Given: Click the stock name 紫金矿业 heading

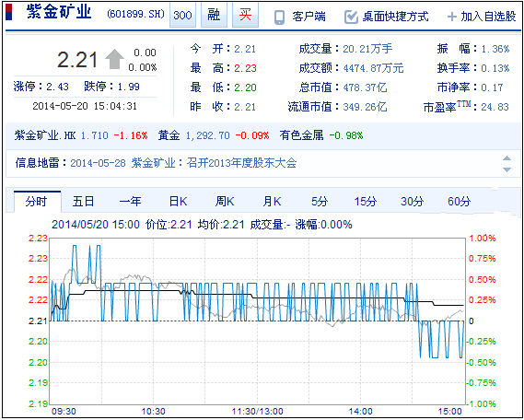Looking at the screenshot, I should point(59,12).
